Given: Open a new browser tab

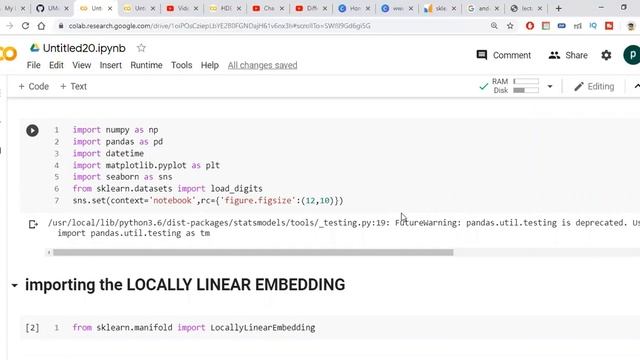Looking at the screenshot, I should point(558,8).
